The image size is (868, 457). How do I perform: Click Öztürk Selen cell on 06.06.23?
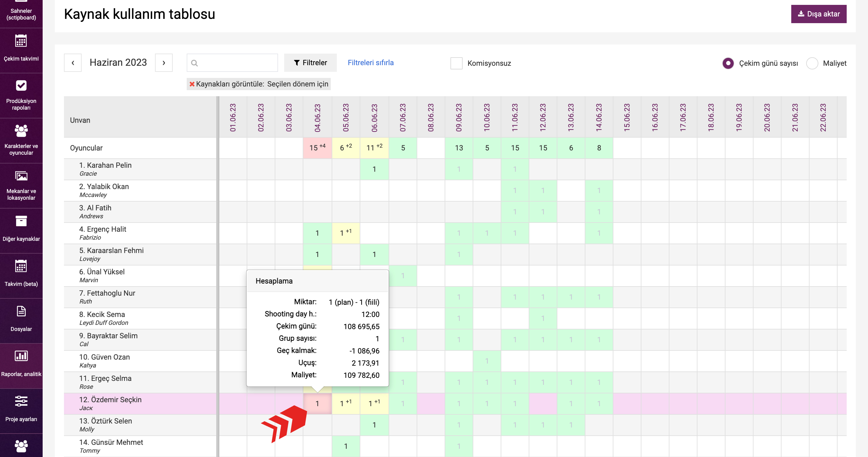pos(374,425)
